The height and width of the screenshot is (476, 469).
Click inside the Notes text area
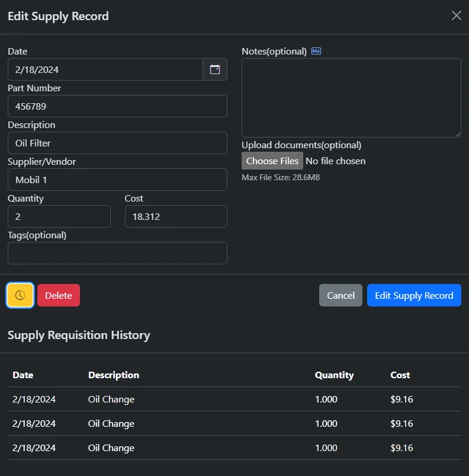351,98
